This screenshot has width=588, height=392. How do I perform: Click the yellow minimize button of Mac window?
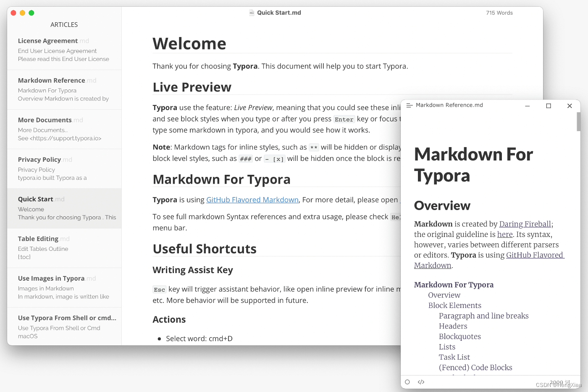pyautogui.click(x=22, y=13)
